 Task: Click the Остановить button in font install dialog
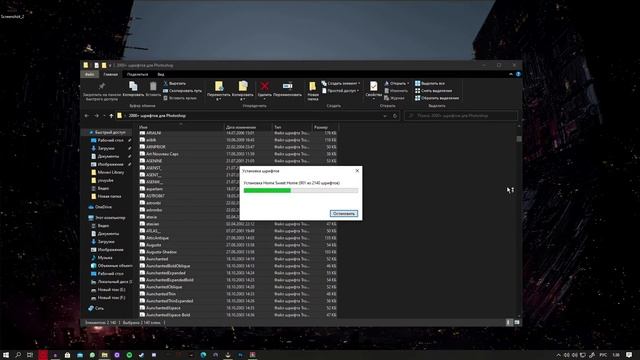click(x=344, y=213)
